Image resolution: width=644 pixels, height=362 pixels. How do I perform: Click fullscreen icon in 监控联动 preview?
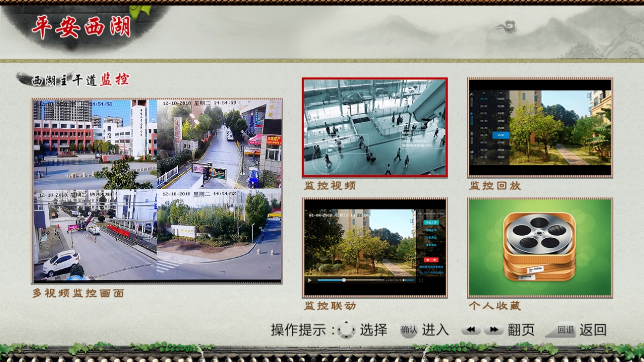421,280
